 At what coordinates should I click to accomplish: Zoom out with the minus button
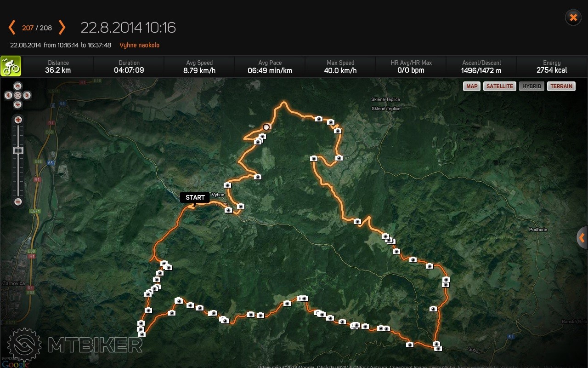(x=18, y=201)
